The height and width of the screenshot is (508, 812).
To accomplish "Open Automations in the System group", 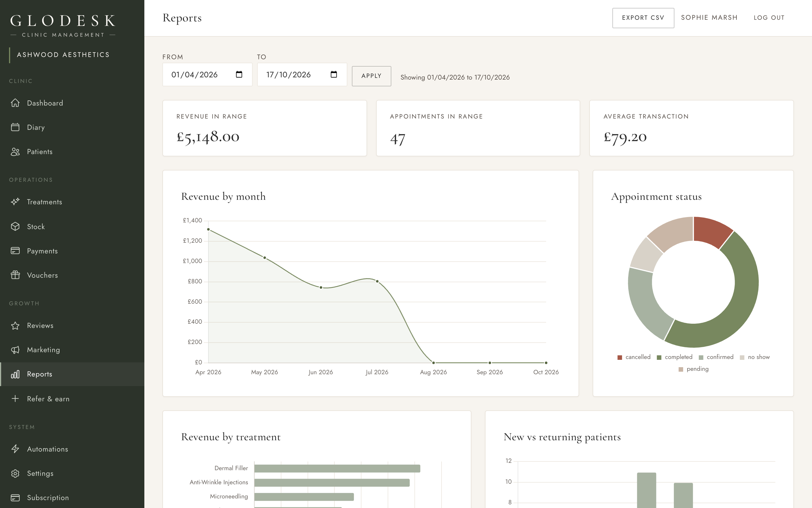I will pyautogui.click(x=72, y=449).
